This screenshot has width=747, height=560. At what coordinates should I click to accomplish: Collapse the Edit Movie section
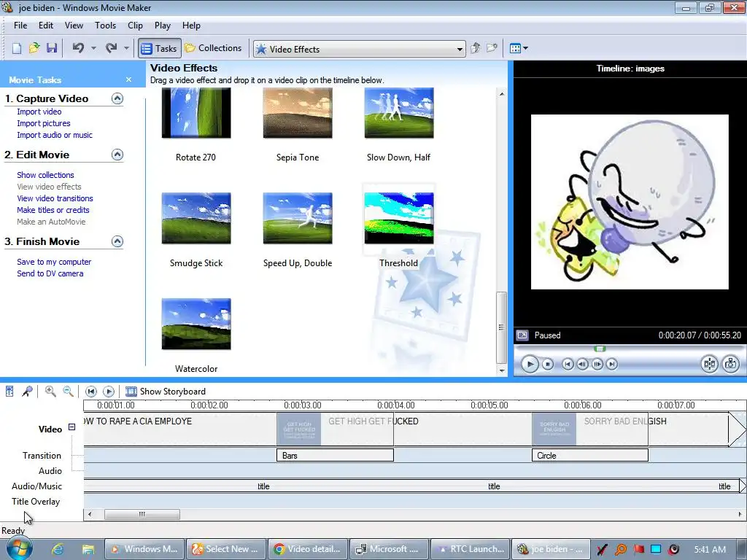point(117,155)
